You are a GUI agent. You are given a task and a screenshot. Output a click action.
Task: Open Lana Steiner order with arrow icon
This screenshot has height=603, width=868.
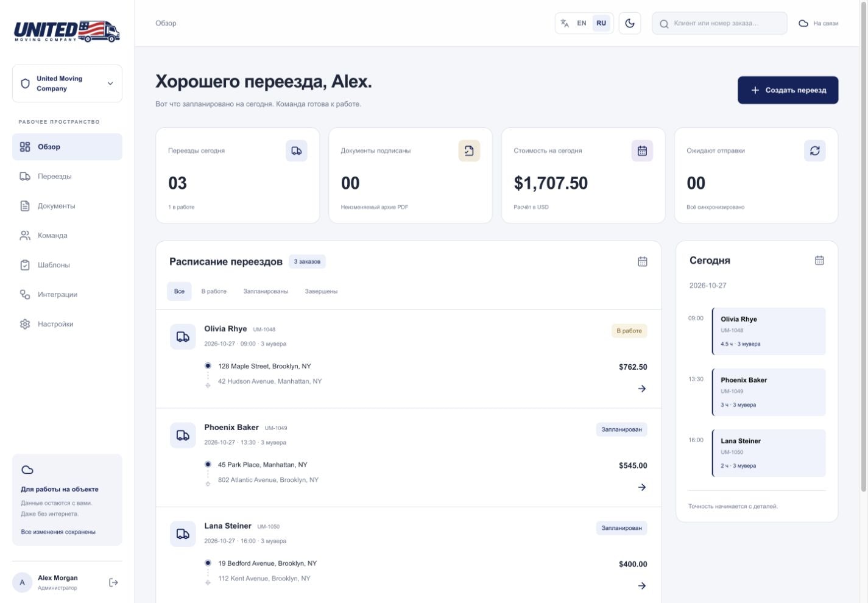tap(642, 586)
